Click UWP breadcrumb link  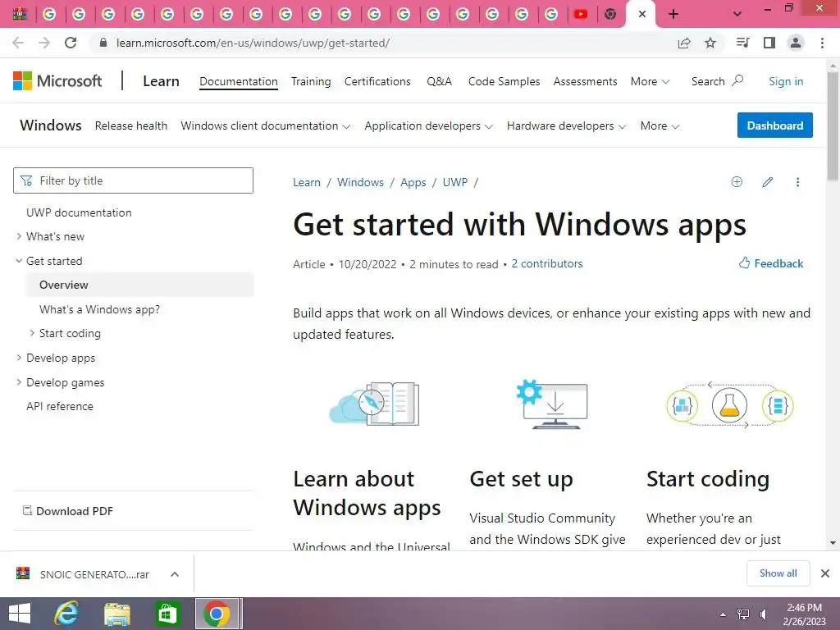click(454, 182)
